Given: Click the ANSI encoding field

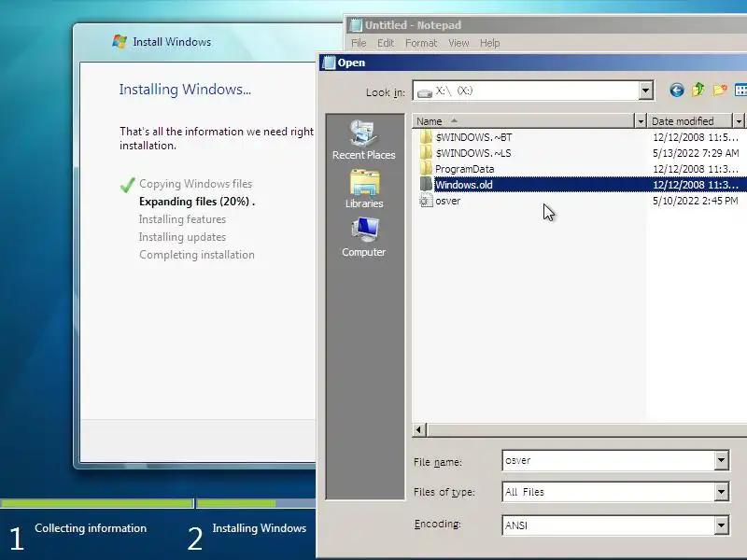Looking at the screenshot, I should coord(609,525).
